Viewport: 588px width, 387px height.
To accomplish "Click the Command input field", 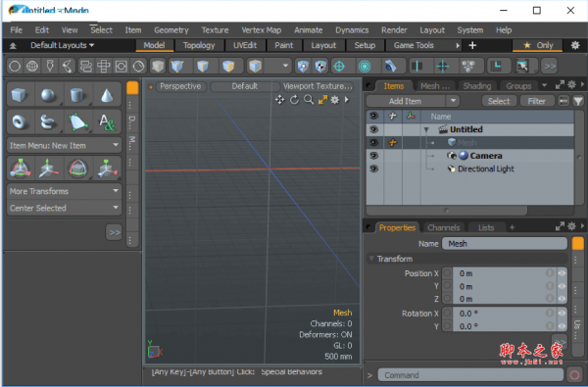I will click(470, 375).
